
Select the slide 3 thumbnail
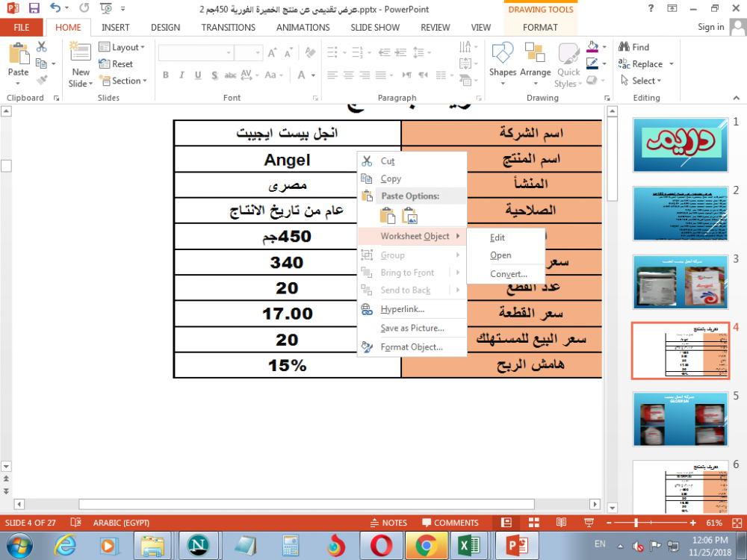coord(681,282)
